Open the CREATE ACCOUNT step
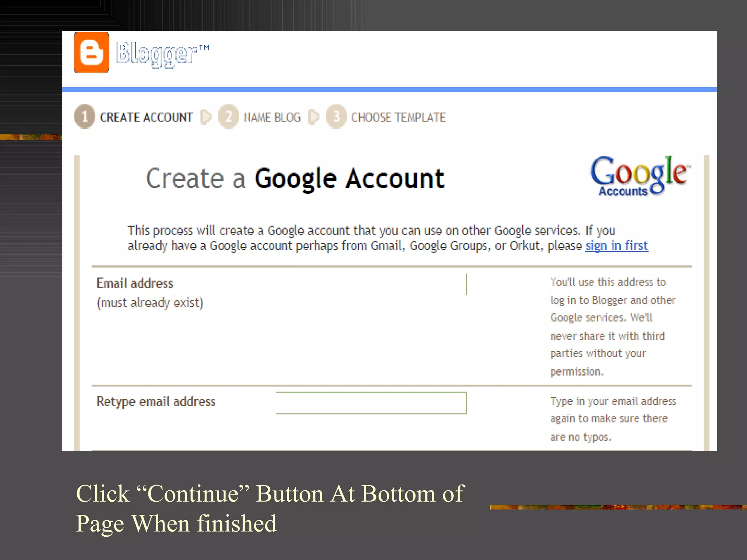 point(146,117)
